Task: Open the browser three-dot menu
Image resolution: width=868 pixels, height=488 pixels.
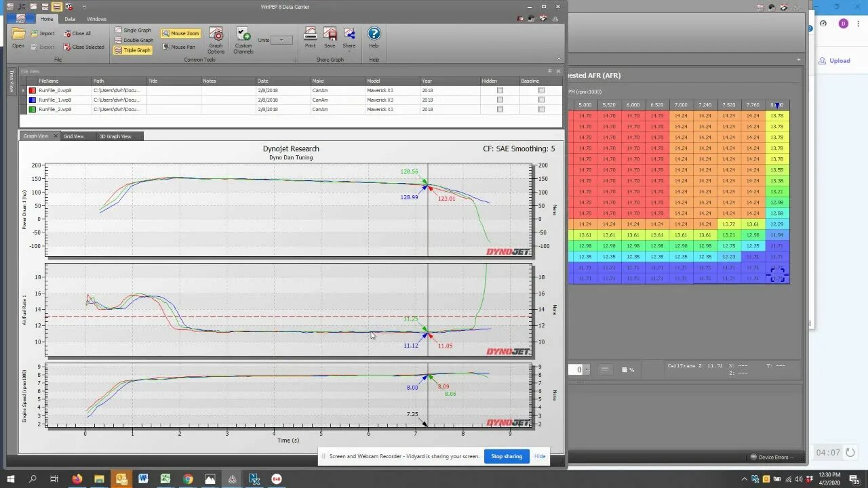Action: 860,23
